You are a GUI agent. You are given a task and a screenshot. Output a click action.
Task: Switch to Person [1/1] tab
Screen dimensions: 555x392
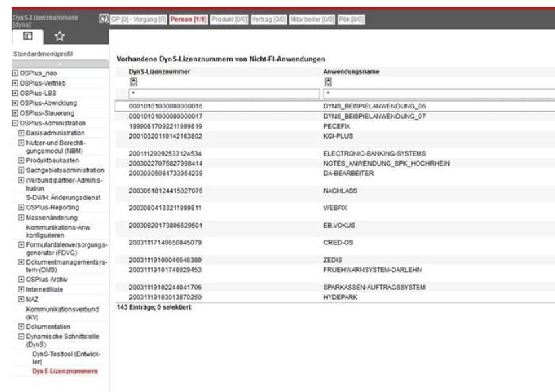click(x=188, y=20)
